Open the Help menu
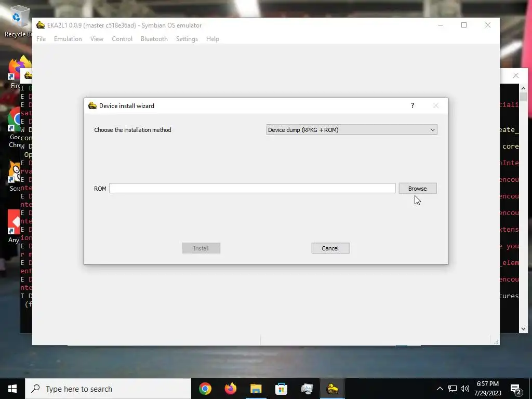The image size is (532, 399). tap(212, 39)
